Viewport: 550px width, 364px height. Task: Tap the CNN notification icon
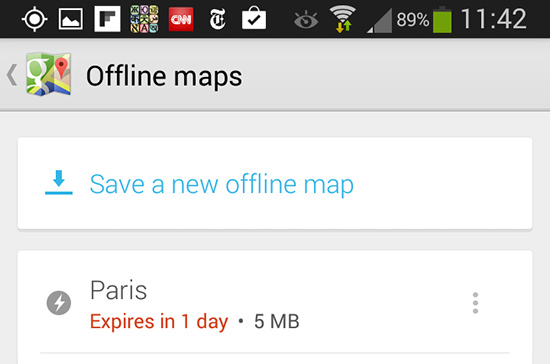tap(181, 19)
